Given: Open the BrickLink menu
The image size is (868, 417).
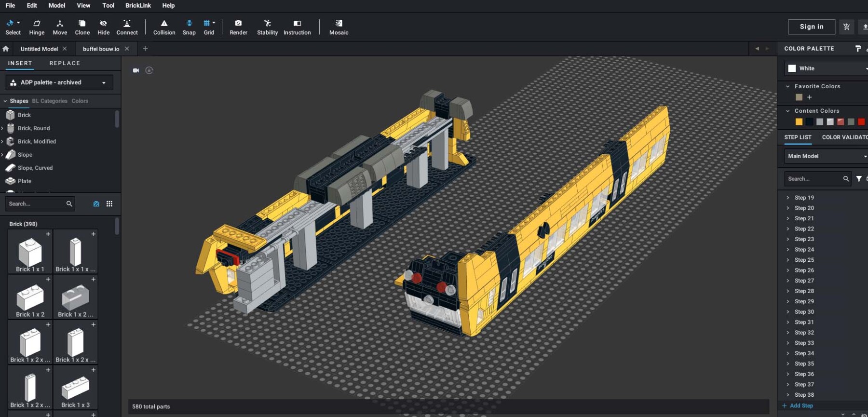Looking at the screenshot, I should [x=138, y=5].
